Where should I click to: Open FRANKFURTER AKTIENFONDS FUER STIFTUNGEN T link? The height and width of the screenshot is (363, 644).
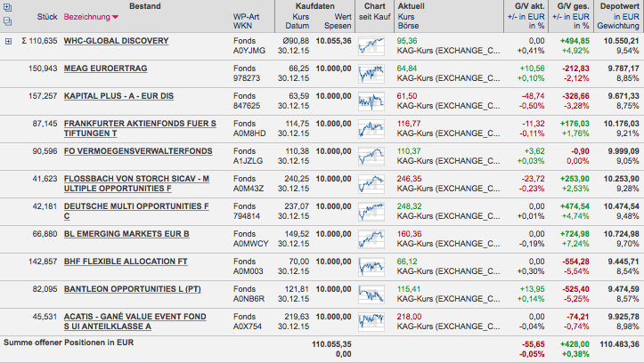[x=140, y=128]
